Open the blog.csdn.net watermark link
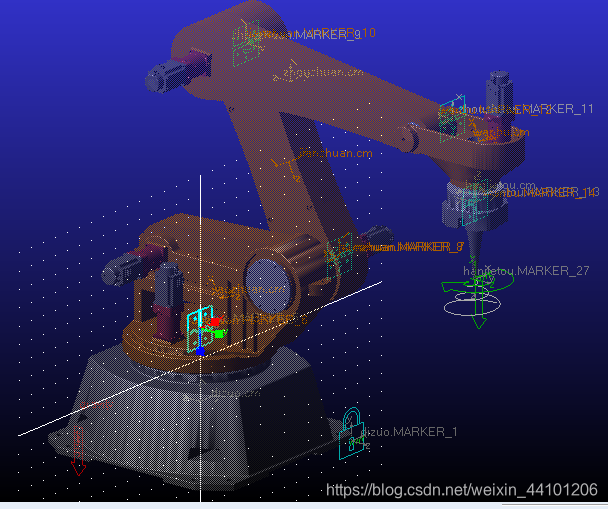 [x=462, y=490]
